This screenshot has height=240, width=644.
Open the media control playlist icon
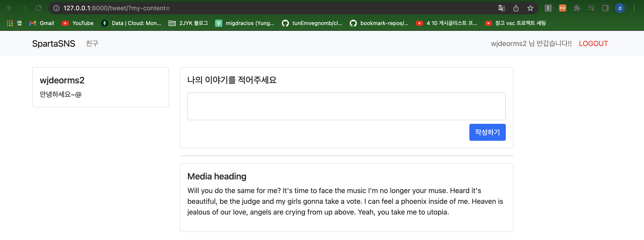tap(591, 8)
